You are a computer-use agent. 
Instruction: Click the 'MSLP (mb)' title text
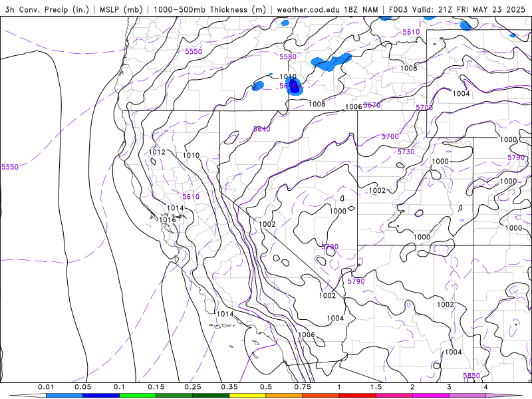(121, 9)
